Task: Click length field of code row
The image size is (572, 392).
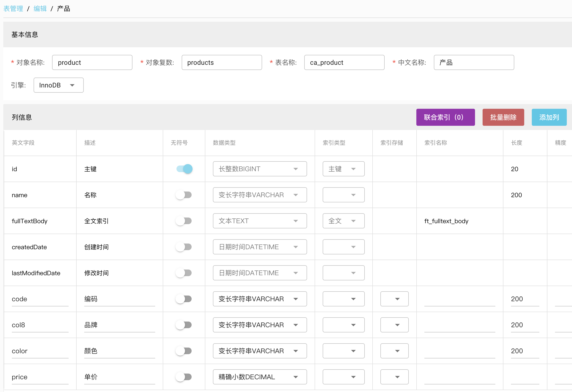Action: tap(524, 299)
